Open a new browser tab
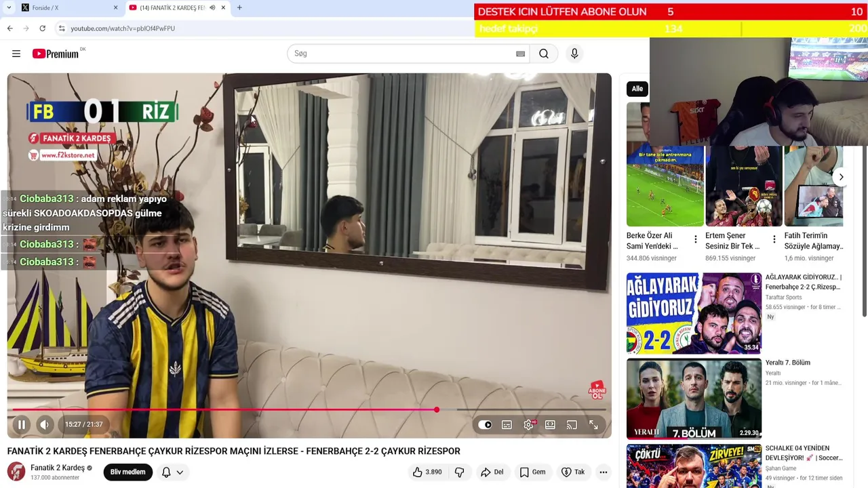 tap(239, 7)
